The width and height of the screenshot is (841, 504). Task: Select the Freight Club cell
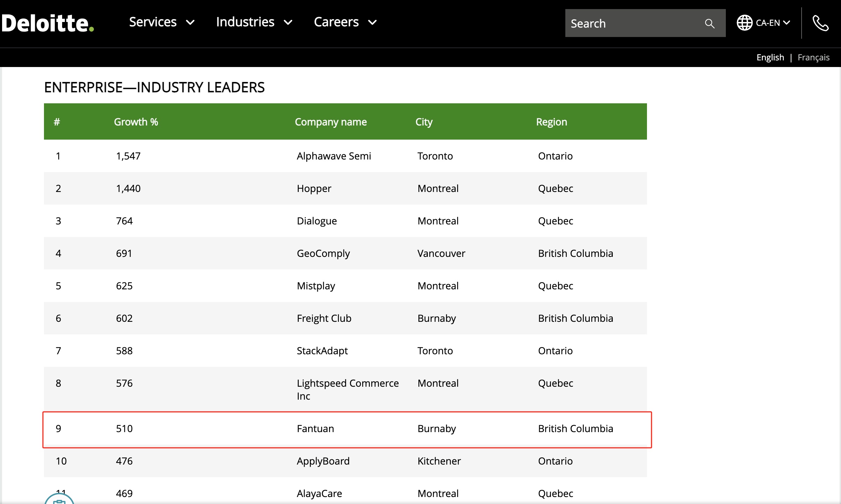click(324, 318)
